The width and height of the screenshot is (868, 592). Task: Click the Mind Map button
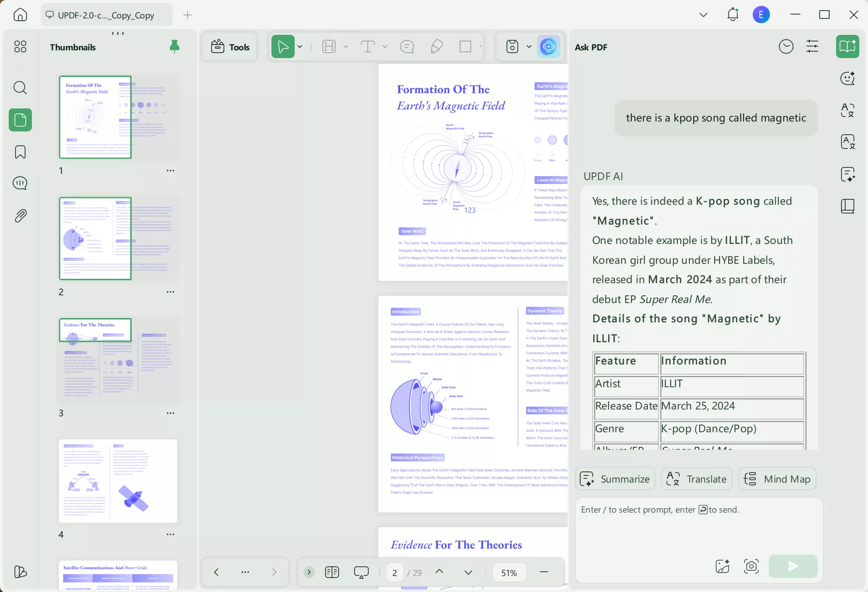click(777, 479)
